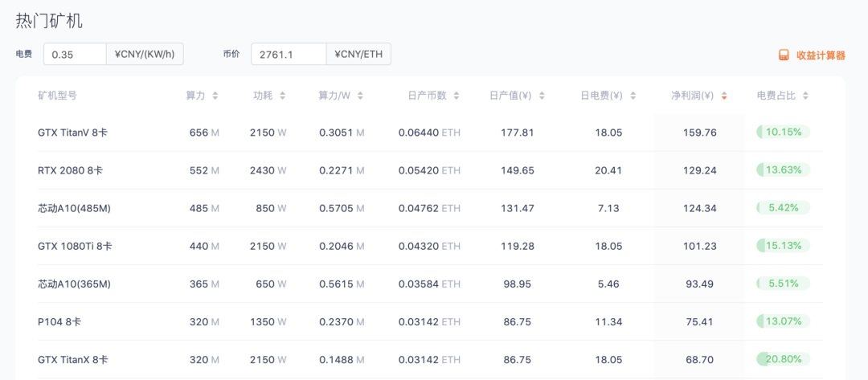This screenshot has width=868, height=380.
Task: Click the 收益计算器 calculator icon
Action: point(784,55)
